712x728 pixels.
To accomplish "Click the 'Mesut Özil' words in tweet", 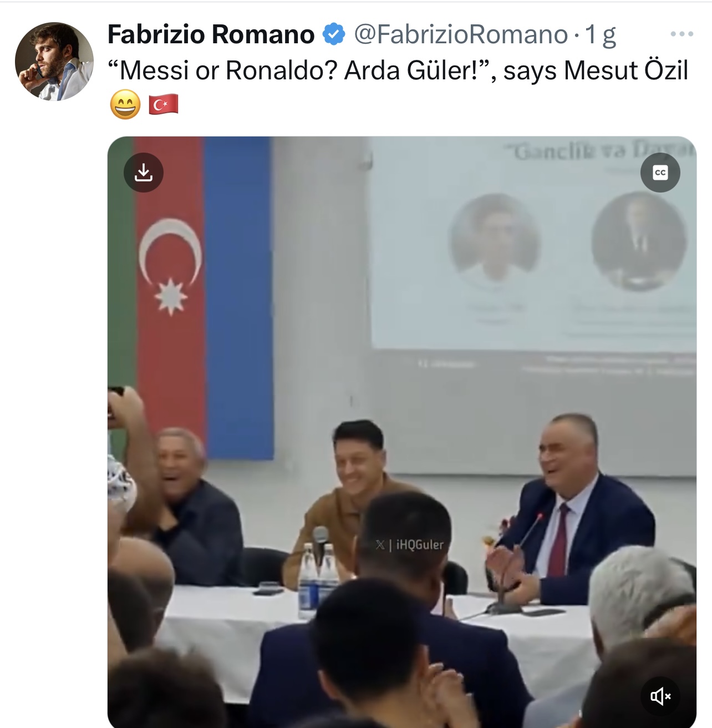I will (x=625, y=71).
